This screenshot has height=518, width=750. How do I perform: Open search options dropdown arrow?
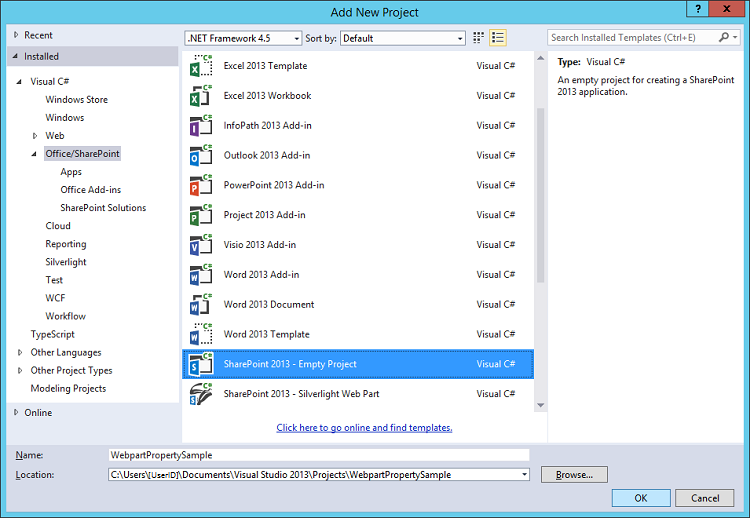click(x=735, y=37)
